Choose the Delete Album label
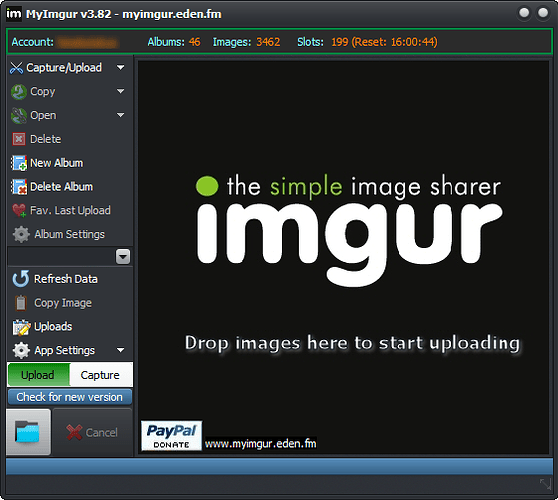The width and height of the screenshot is (558, 500). point(62,187)
